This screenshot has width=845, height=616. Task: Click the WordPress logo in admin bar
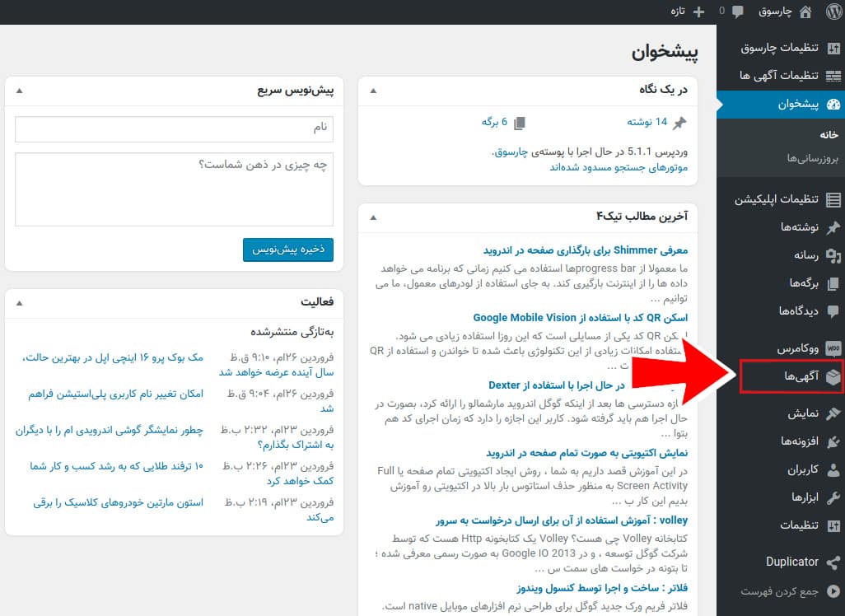click(x=833, y=12)
